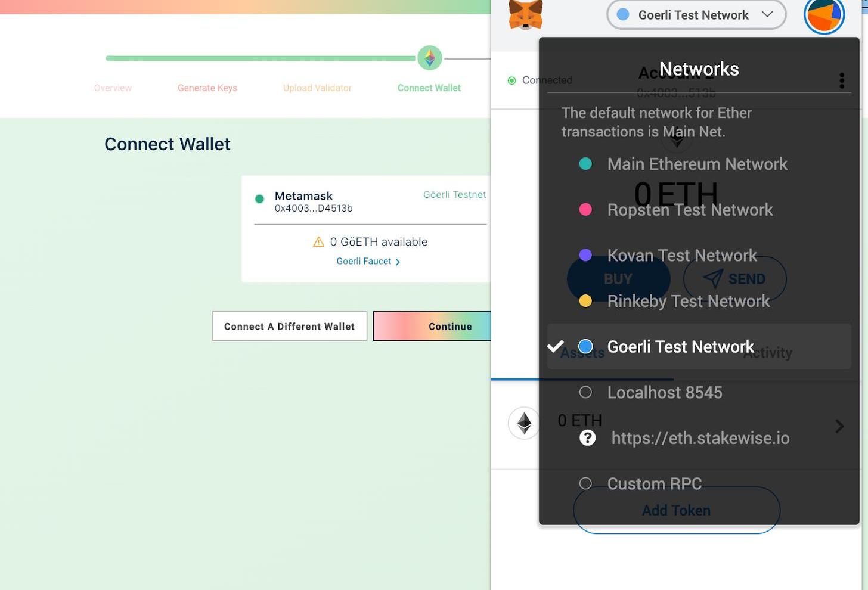Click the MetaMask fox logo
Viewport: 868px width, 590px height.
[525, 14]
